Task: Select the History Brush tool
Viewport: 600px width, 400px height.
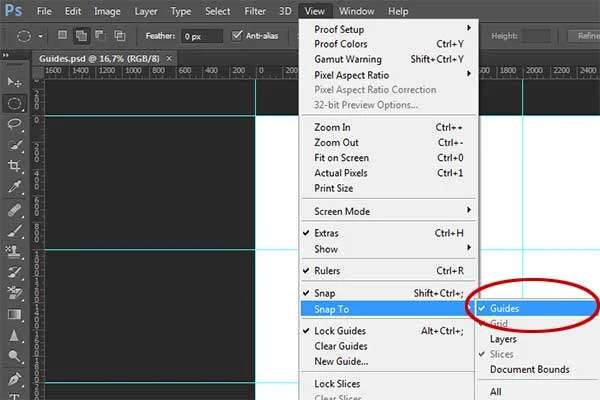Action: tap(15, 273)
